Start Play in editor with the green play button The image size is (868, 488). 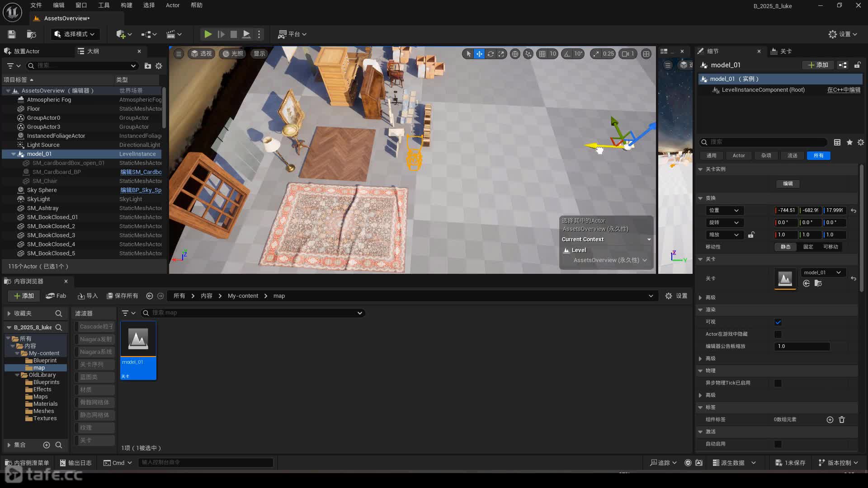coord(208,34)
